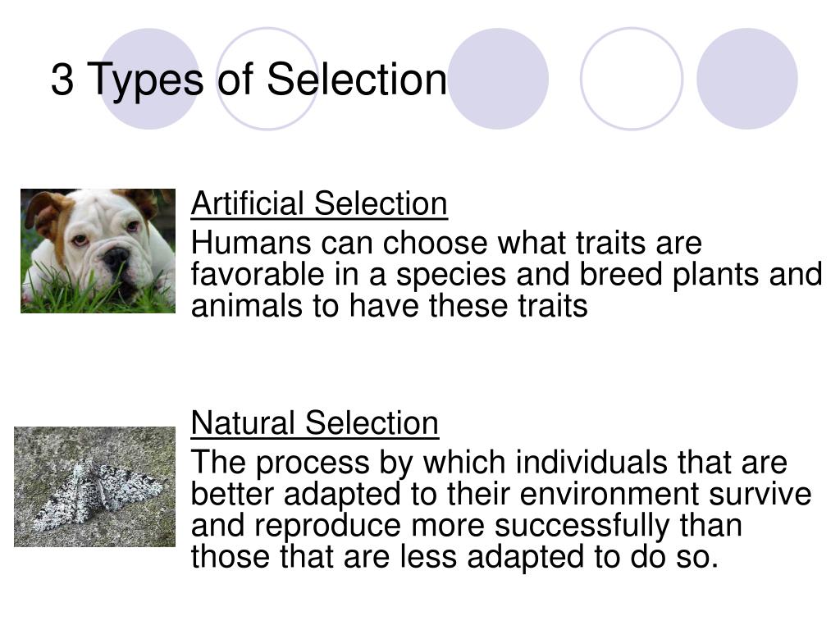Select the Artificial Selection heading

pyautogui.click(x=319, y=203)
